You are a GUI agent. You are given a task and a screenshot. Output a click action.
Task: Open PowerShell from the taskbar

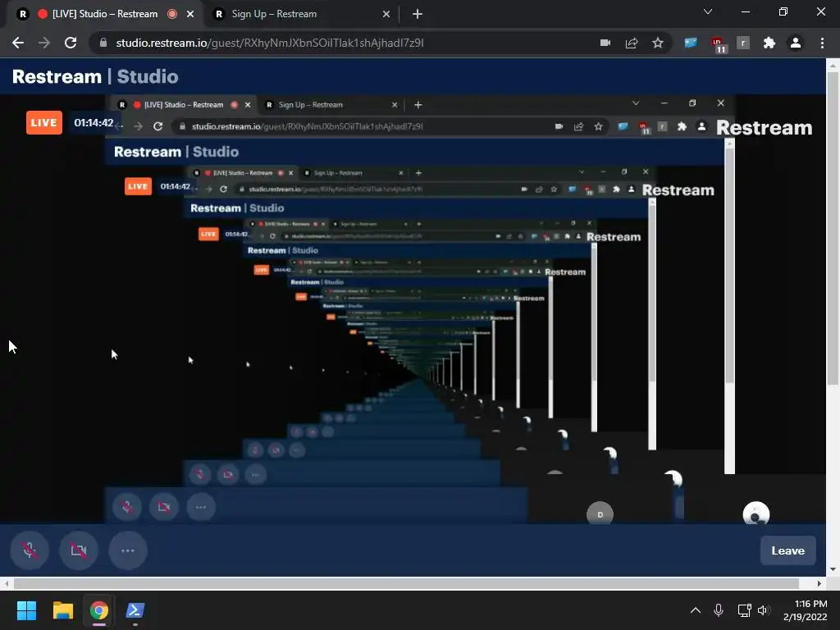click(135, 610)
